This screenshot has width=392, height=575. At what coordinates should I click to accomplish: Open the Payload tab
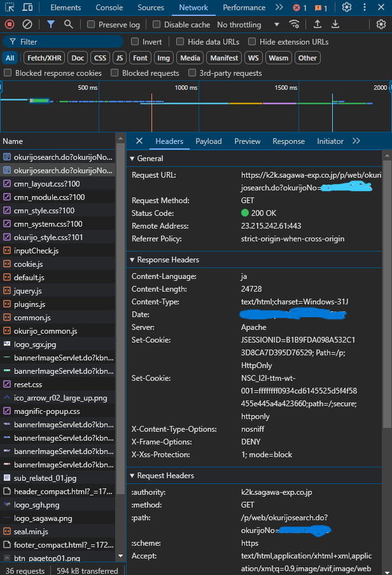pyautogui.click(x=208, y=141)
